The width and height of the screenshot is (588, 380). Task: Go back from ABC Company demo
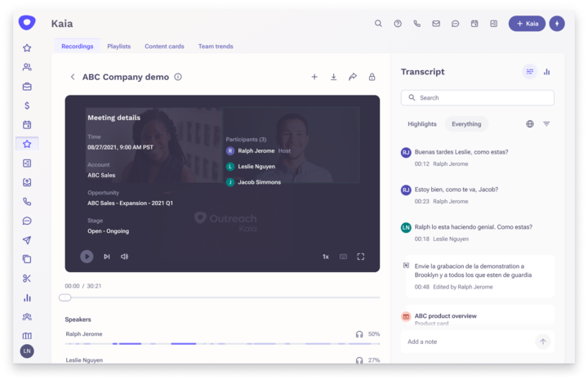73,77
